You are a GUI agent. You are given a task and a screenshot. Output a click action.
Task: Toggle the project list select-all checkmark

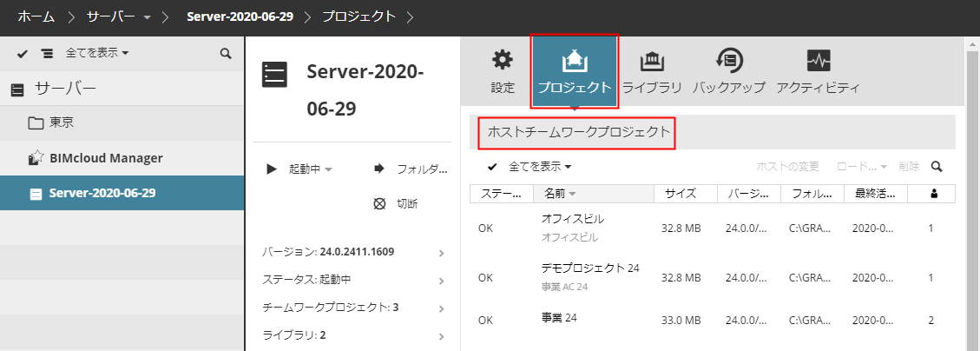pos(492,167)
